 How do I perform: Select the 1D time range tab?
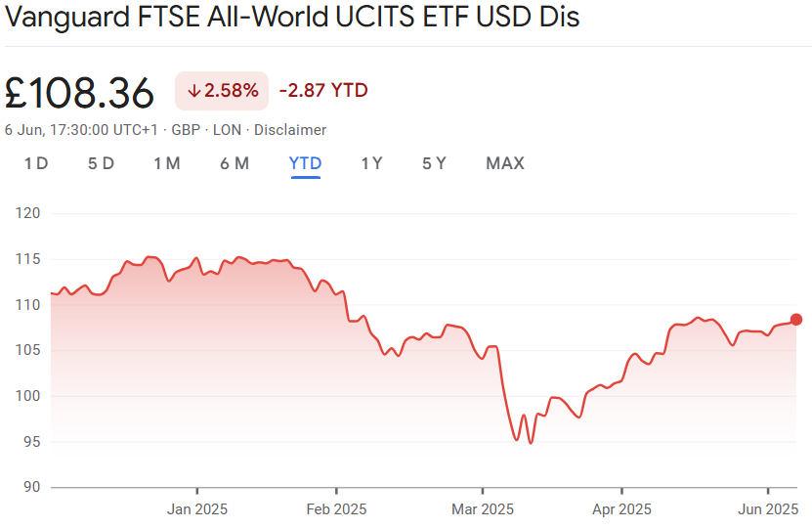36,163
